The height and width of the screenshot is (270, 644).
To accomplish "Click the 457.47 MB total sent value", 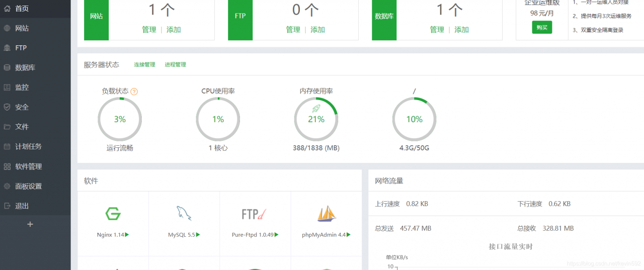I will 416,228.
